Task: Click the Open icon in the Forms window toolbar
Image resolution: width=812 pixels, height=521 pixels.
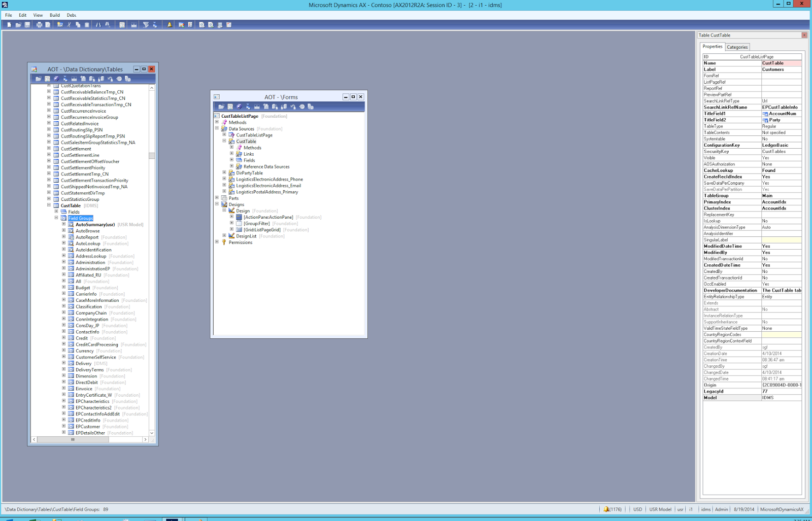Action: tap(222, 107)
